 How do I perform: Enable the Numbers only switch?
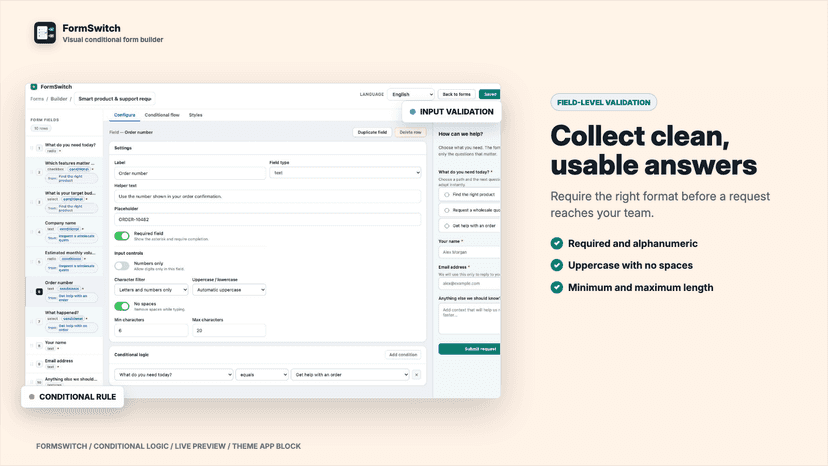(121, 266)
